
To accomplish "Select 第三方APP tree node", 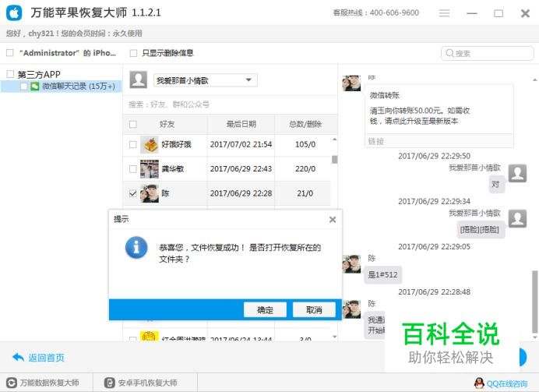I will (39, 74).
